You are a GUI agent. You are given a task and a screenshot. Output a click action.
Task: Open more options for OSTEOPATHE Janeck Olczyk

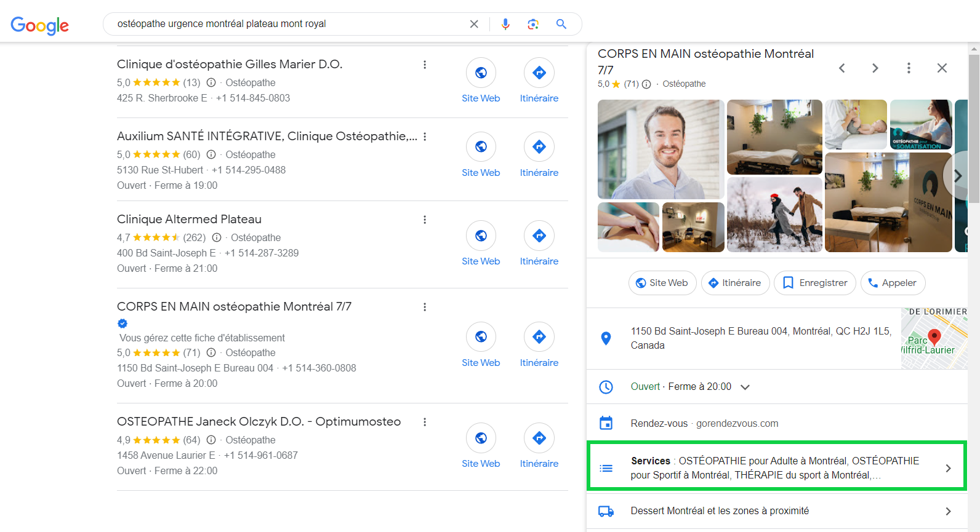[x=424, y=422]
